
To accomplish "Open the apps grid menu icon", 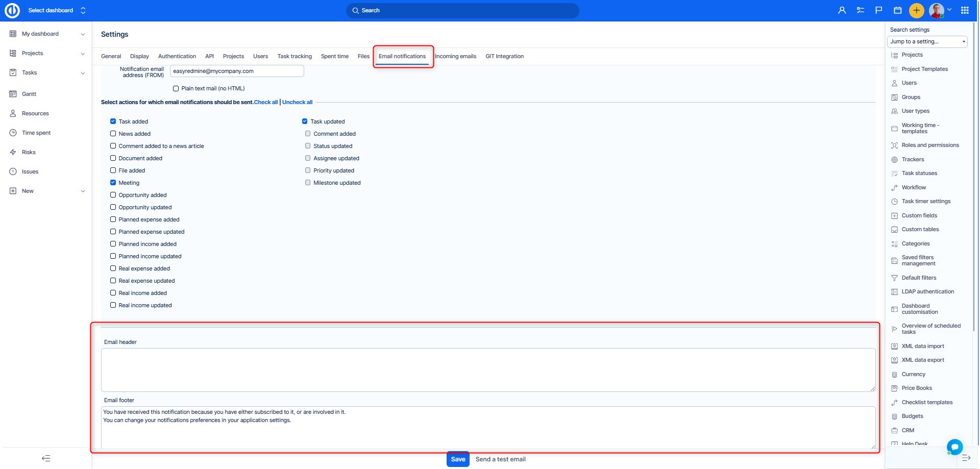I will (965, 10).
